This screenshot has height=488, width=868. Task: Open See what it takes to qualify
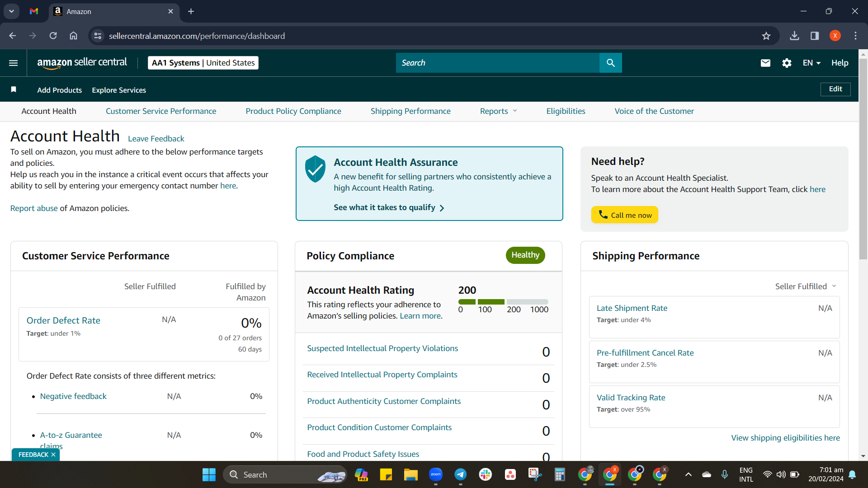point(389,207)
